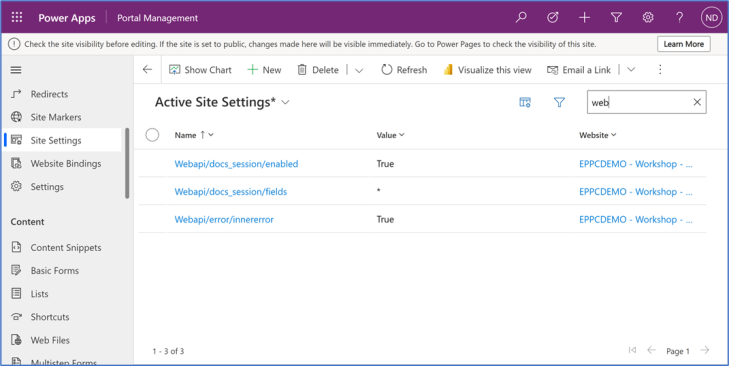Refresh the site settings list
Screen dimensions: 729x366
coord(404,70)
